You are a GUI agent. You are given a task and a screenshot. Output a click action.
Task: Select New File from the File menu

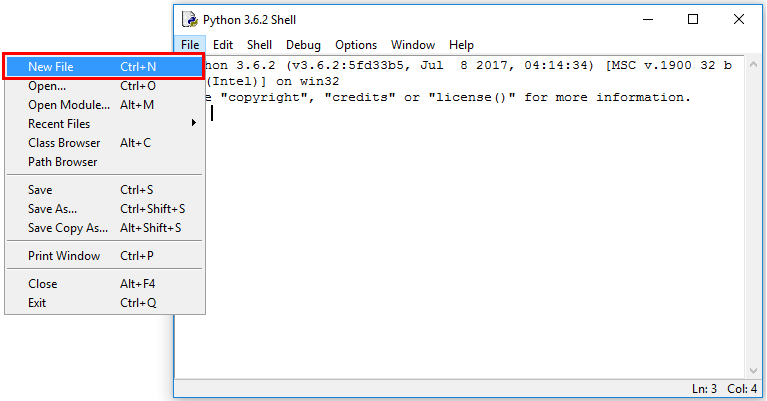pos(50,67)
